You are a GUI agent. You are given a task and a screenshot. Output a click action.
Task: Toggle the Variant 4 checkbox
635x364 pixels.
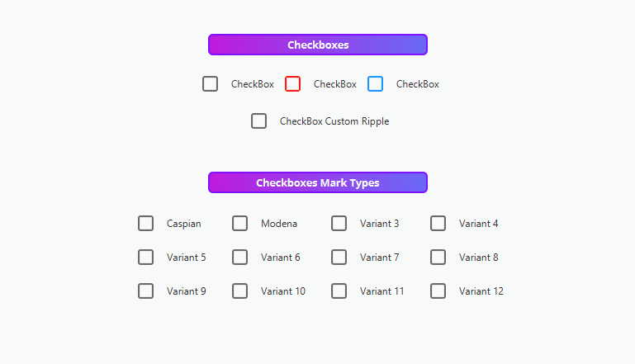438,224
